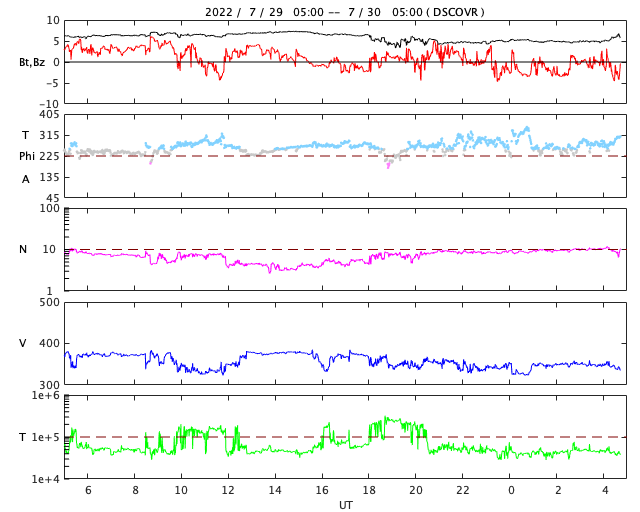Select the 8 tick on the UT axis
640x512 pixels.
click(135, 490)
